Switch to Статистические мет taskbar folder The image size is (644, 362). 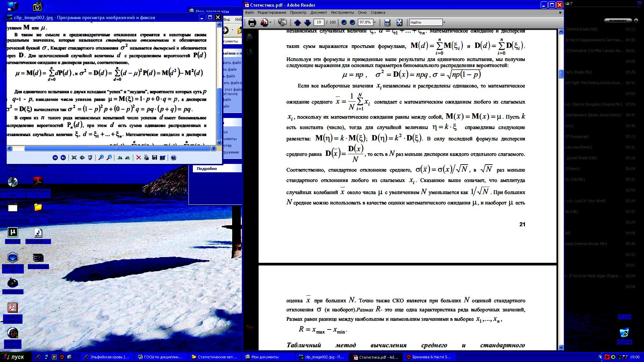[x=214, y=357]
